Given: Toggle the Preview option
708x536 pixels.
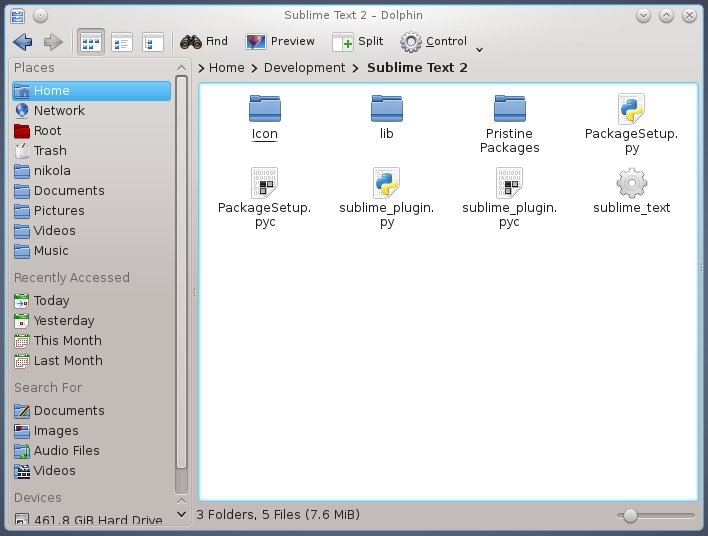Looking at the screenshot, I should click(280, 42).
